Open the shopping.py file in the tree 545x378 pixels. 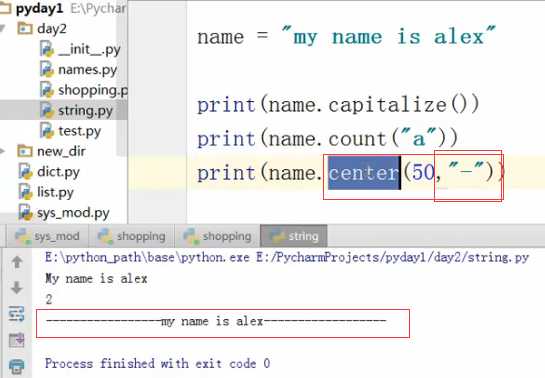[x=93, y=90]
